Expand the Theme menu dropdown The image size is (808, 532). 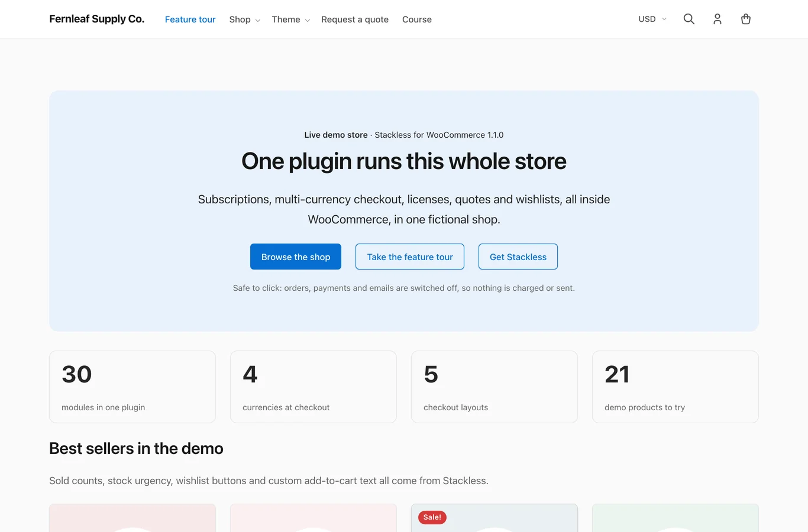click(290, 20)
